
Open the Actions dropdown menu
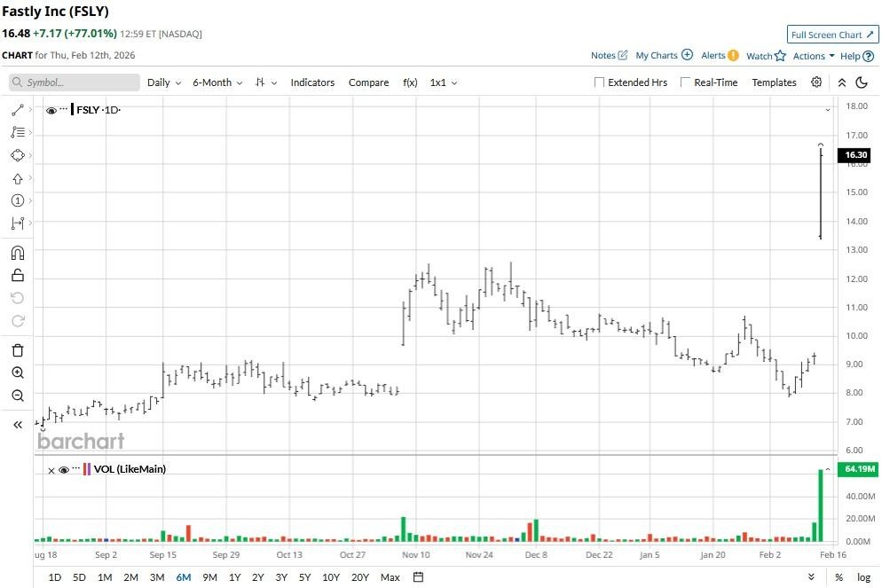814,56
